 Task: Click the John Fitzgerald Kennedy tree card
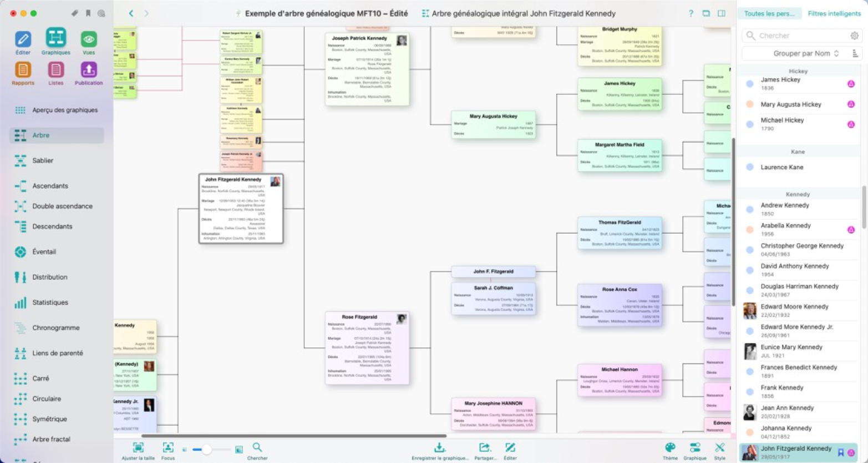click(x=241, y=209)
